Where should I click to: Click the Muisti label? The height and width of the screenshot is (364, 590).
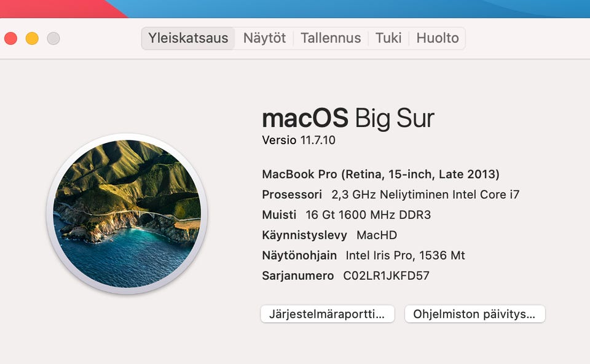coord(279,215)
